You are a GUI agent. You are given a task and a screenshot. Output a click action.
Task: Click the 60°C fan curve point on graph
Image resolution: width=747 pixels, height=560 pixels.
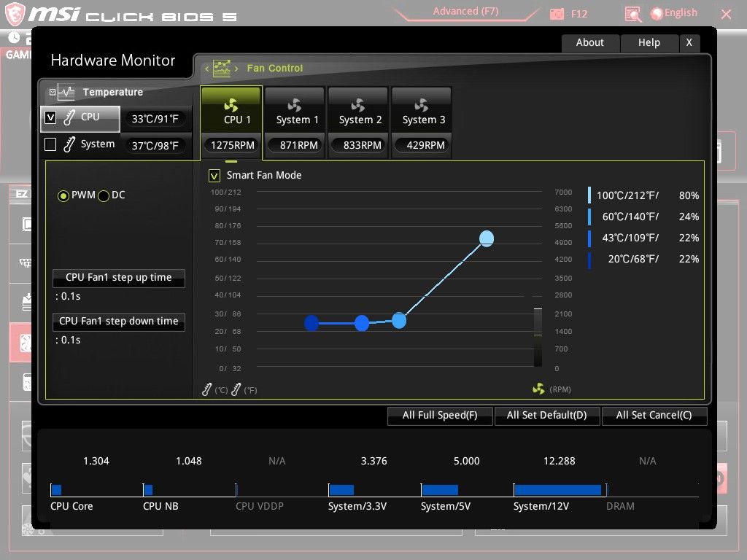click(399, 321)
